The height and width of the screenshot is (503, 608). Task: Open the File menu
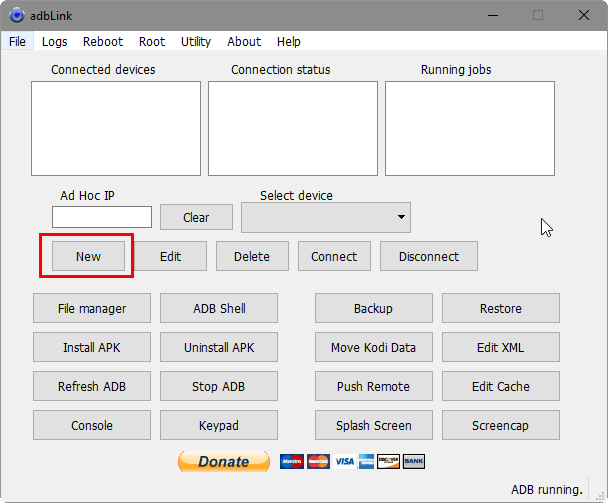tap(17, 41)
